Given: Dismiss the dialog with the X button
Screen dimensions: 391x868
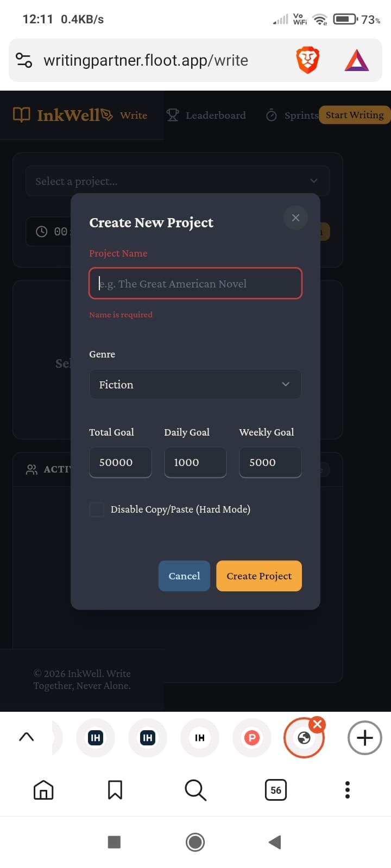Looking at the screenshot, I should [295, 218].
